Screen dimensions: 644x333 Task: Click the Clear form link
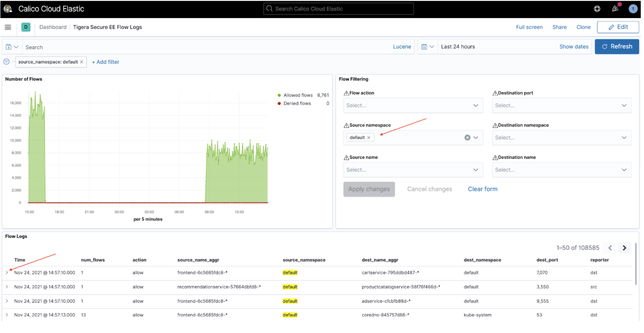[482, 189]
